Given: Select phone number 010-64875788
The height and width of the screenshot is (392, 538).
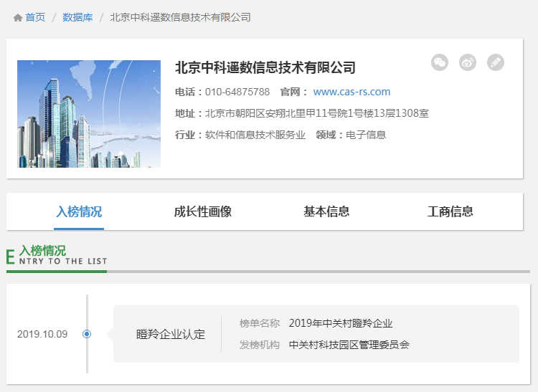Looking at the screenshot, I should [237, 92].
